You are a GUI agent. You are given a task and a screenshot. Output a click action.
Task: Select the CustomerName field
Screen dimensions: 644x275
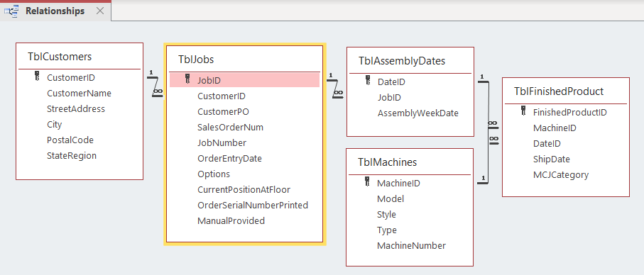(x=79, y=93)
